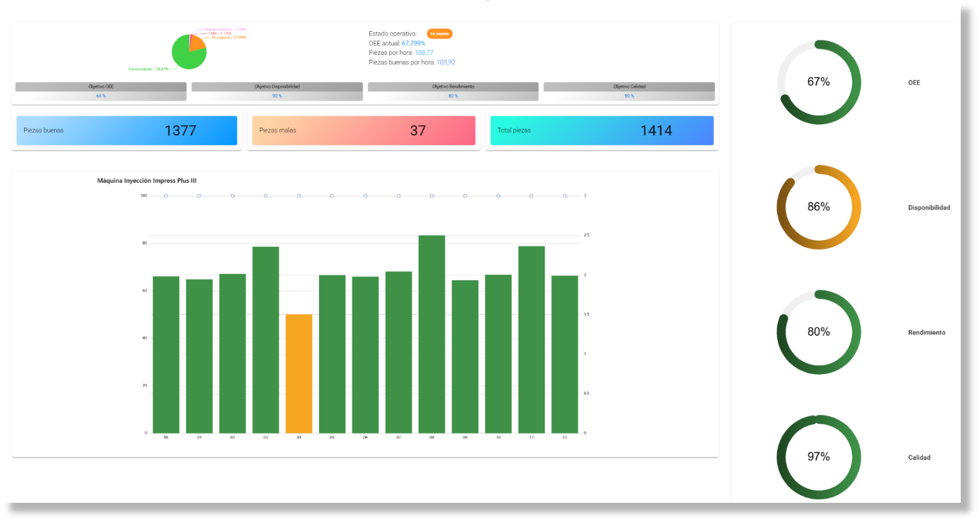Screen dimensions: 980x519
Task: Click the OEE 67% circular gauge
Action: tap(818, 82)
